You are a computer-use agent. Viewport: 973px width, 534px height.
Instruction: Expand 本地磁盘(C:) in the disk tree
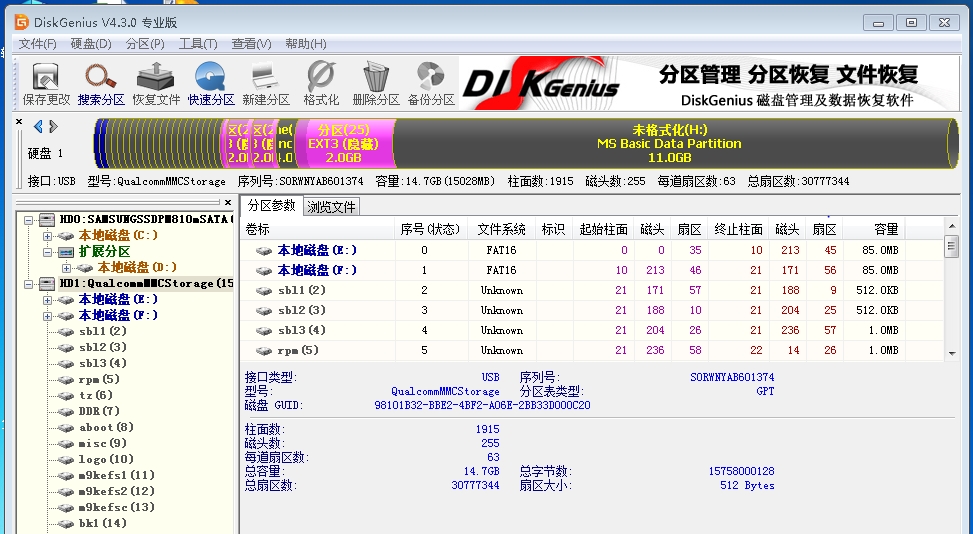(47, 235)
